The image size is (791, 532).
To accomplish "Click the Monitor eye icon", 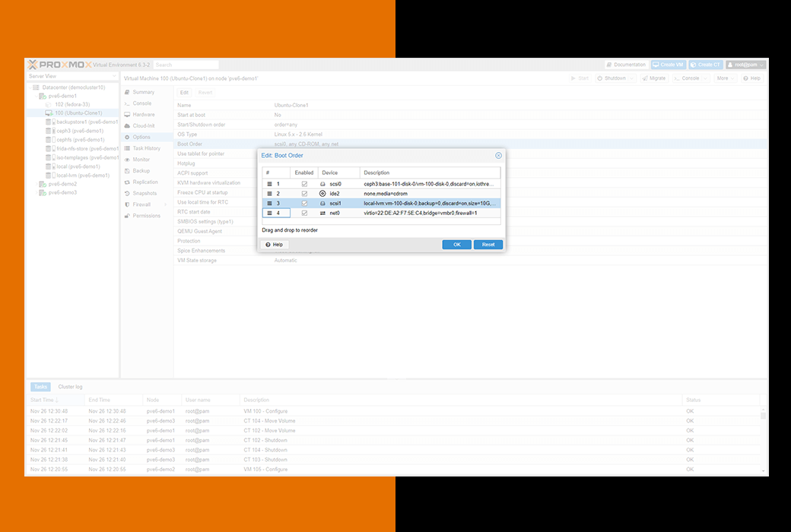I will point(127,160).
